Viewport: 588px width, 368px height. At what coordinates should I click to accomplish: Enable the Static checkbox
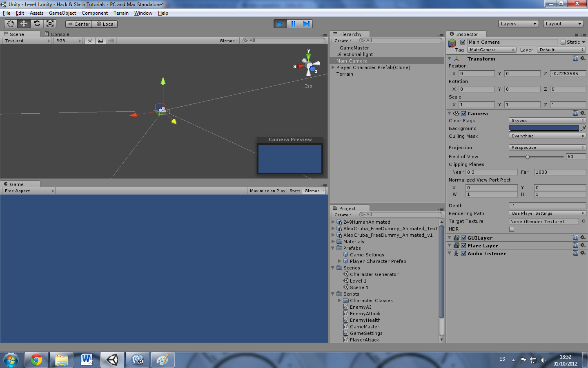coord(563,42)
